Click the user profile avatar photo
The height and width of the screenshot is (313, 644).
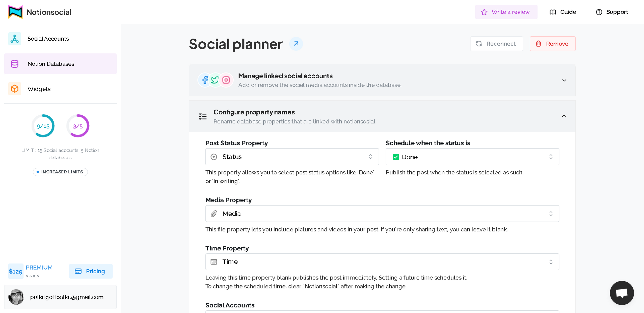[16, 297]
